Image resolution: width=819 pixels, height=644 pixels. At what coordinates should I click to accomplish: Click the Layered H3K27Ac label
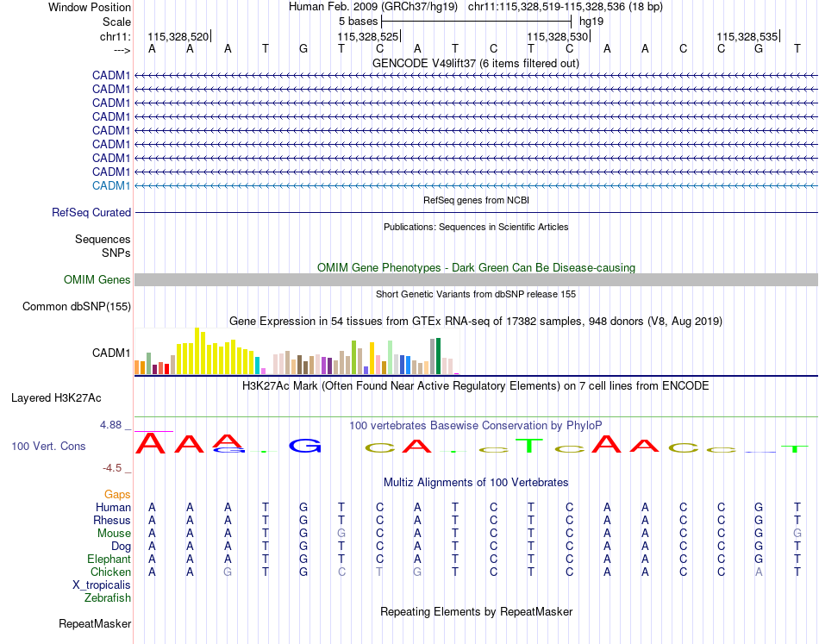56,398
